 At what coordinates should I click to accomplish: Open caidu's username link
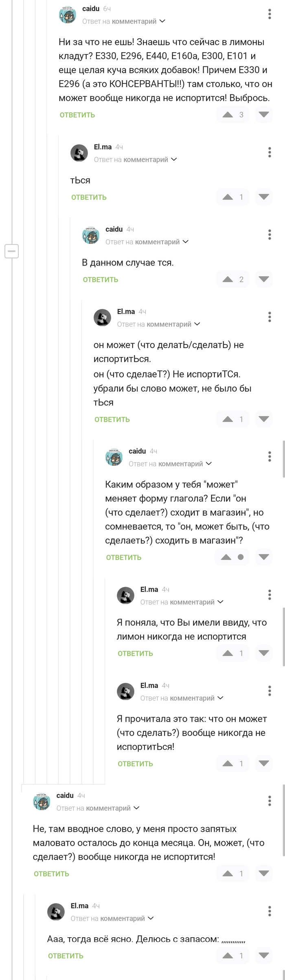pos(90,8)
